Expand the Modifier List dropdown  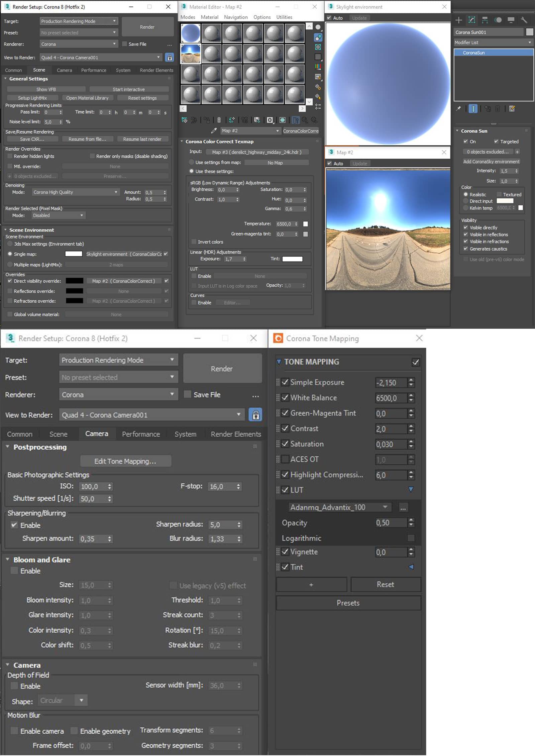click(493, 42)
